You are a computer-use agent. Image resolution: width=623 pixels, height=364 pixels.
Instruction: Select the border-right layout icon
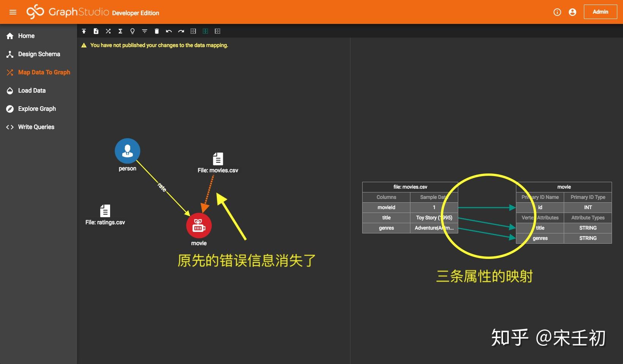tap(193, 31)
